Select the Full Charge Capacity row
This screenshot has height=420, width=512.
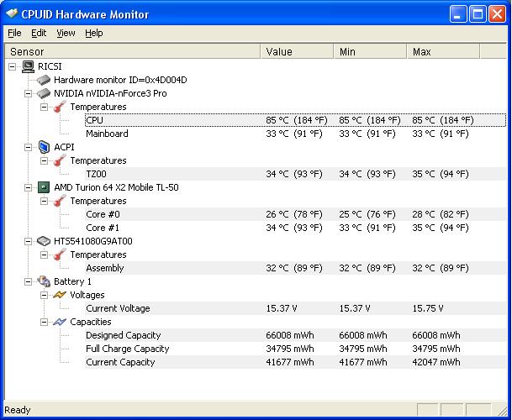(295, 349)
